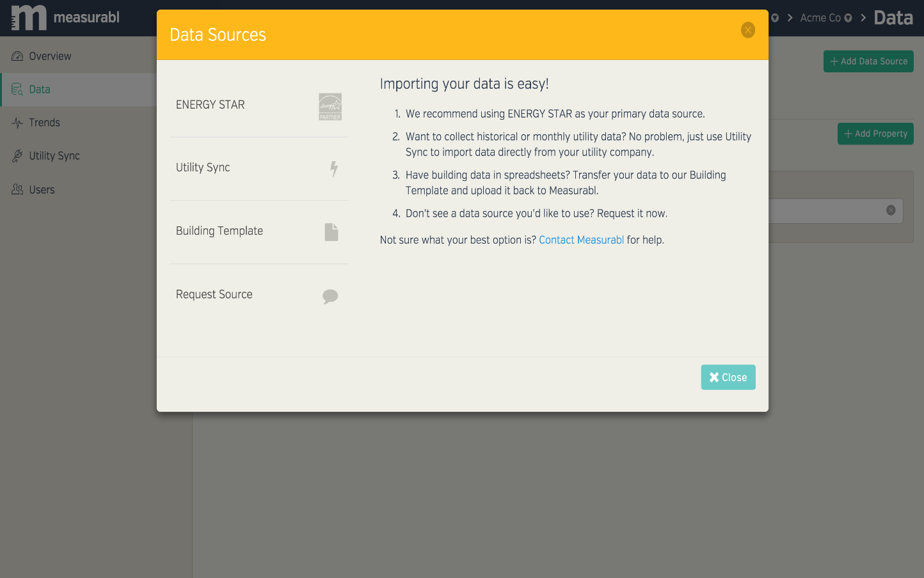This screenshot has height=578, width=924.
Task: Click the Measurabl logo icon
Action: tap(29, 17)
